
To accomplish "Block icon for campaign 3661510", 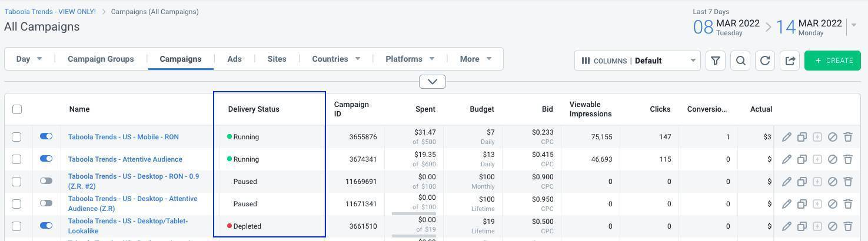I will click(x=832, y=226).
